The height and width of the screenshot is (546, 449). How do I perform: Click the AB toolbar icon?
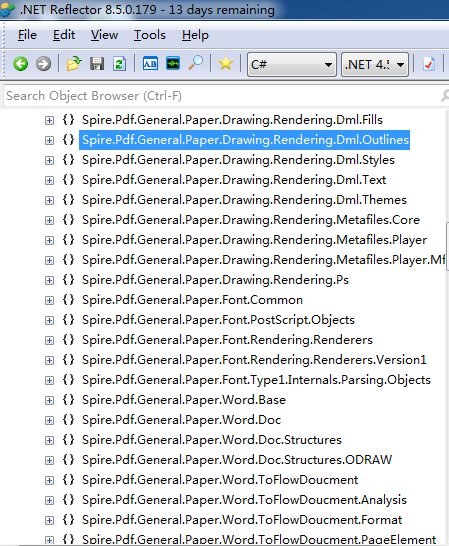pos(150,64)
